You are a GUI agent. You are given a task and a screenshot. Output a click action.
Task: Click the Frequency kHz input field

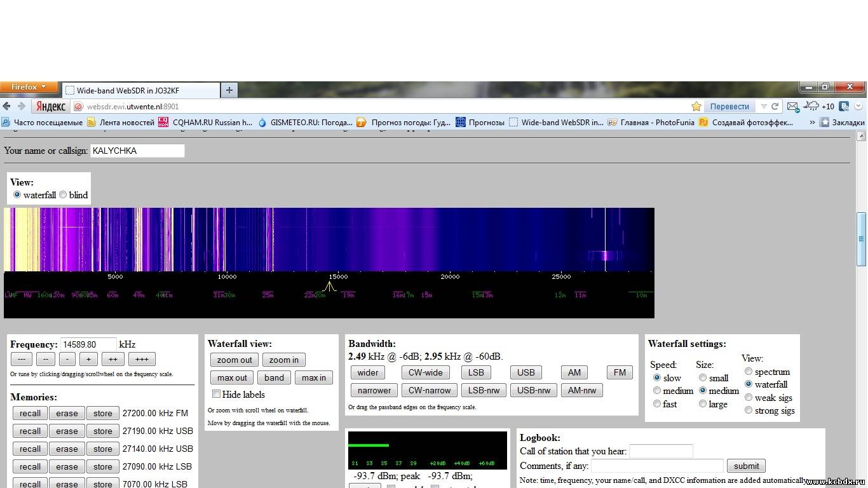click(88, 344)
